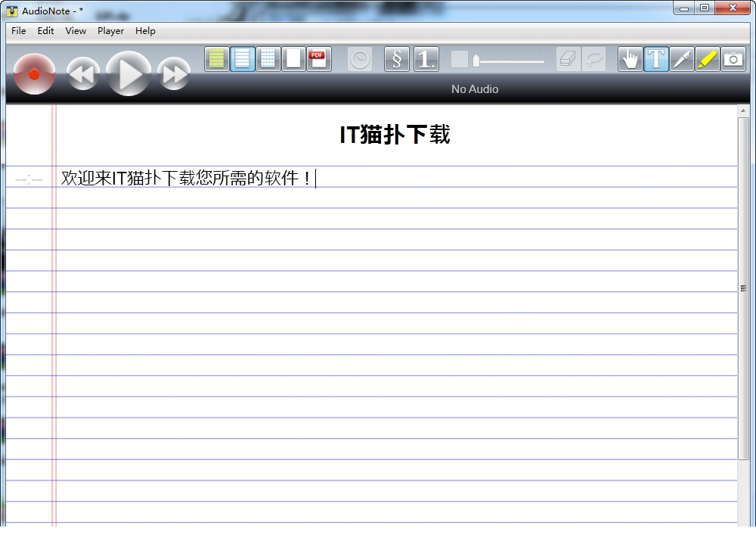The width and height of the screenshot is (756, 547).
Task: Toggle the numbered list button
Action: coord(426,59)
